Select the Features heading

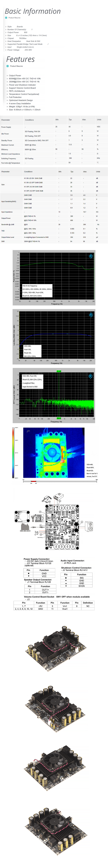click(21, 59)
